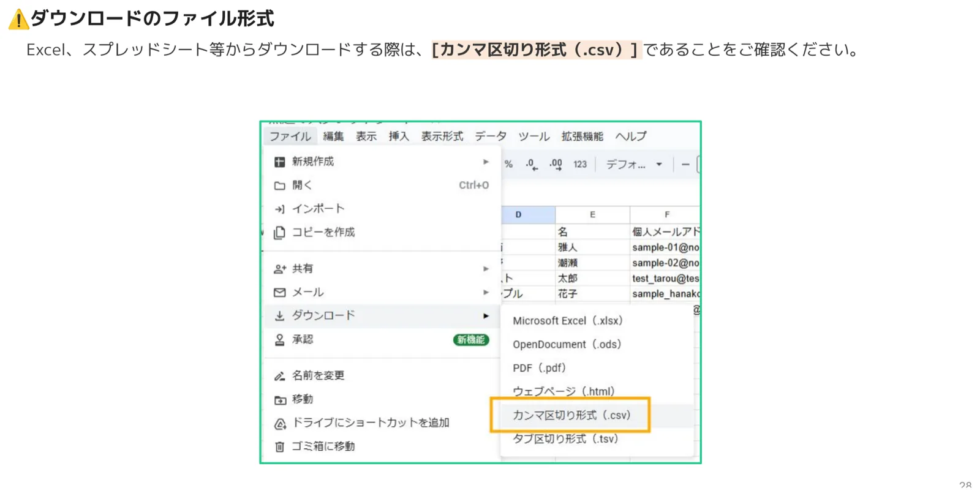
Task: Expand the 共有 submenu arrow
Action: point(486,269)
